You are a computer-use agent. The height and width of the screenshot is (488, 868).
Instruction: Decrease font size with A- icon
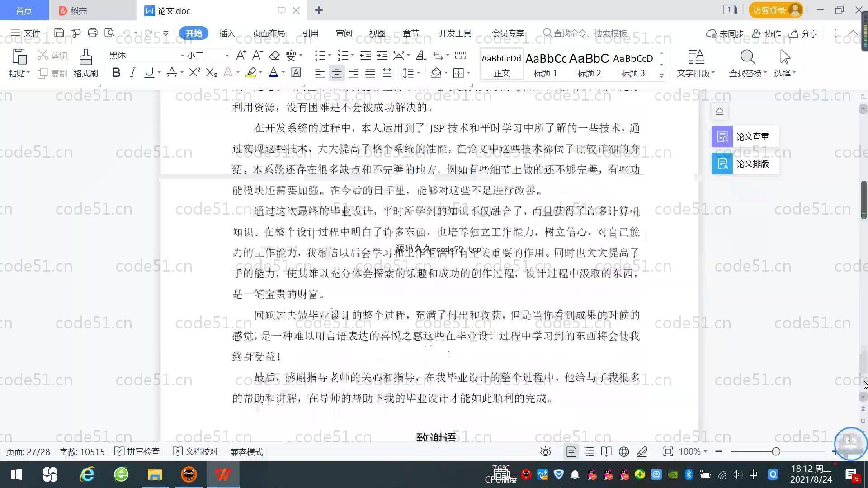[257, 56]
